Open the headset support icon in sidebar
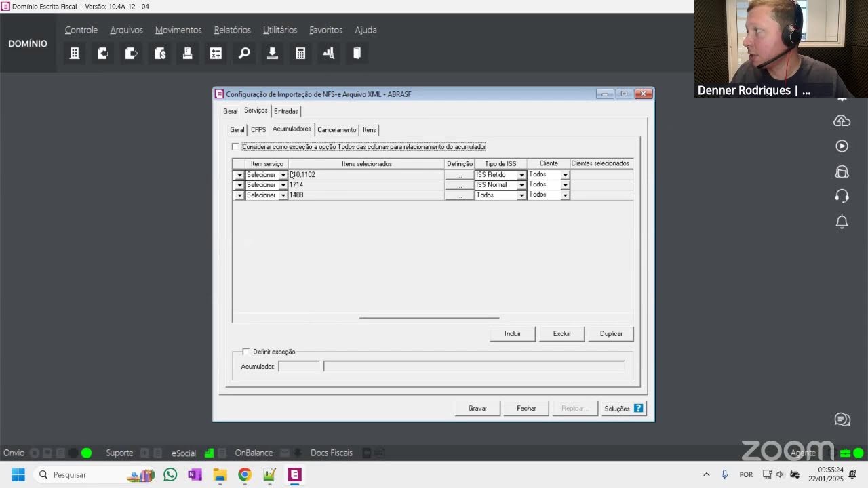The image size is (868, 488). click(x=842, y=197)
